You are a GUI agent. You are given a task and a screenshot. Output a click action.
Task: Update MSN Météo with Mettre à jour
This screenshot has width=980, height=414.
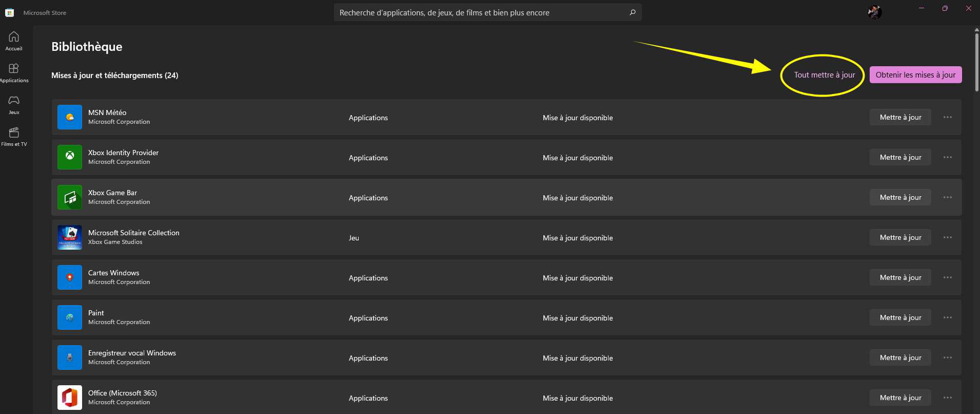[900, 117]
